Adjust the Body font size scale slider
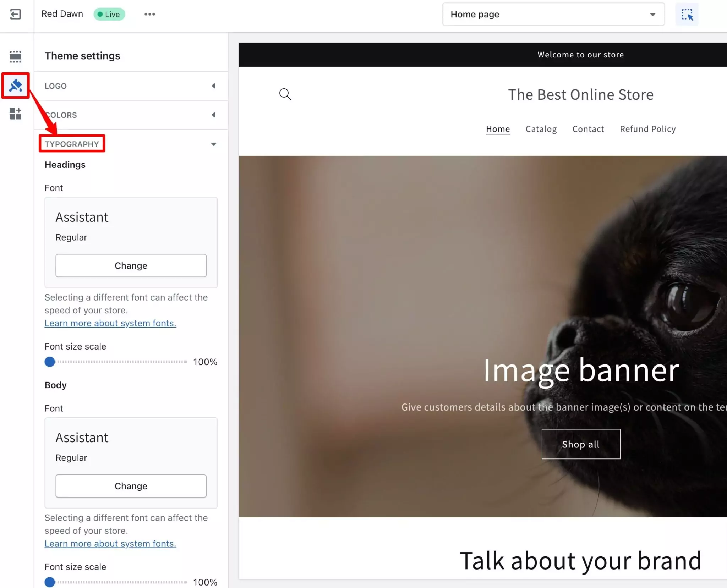Image resolution: width=727 pixels, height=588 pixels. pyautogui.click(x=50, y=582)
